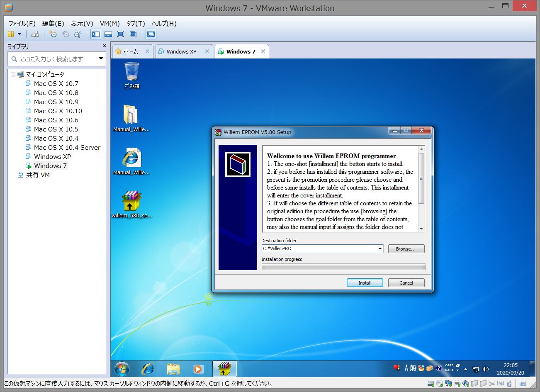
Task: Click the WinRAR setup taskbar button
Action: point(224,368)
